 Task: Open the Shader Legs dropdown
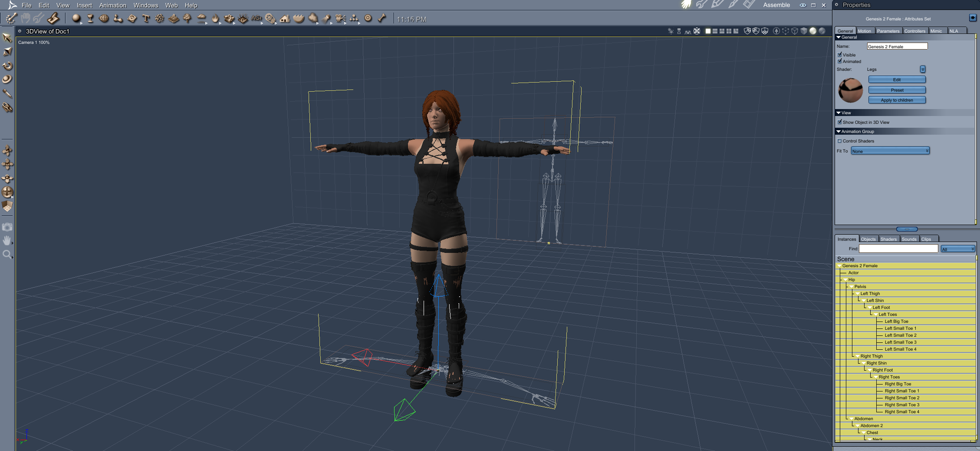coord(922,70)
